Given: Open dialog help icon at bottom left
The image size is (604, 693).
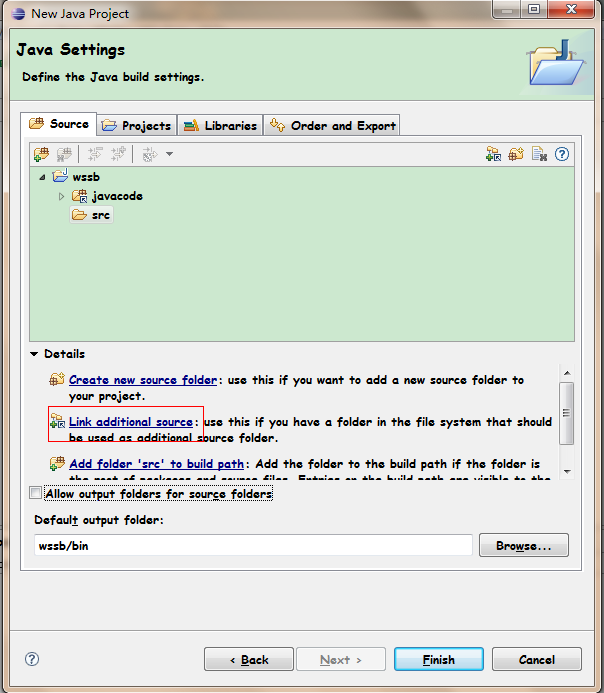Looking at the screenshot, I should tap(32, 659).
